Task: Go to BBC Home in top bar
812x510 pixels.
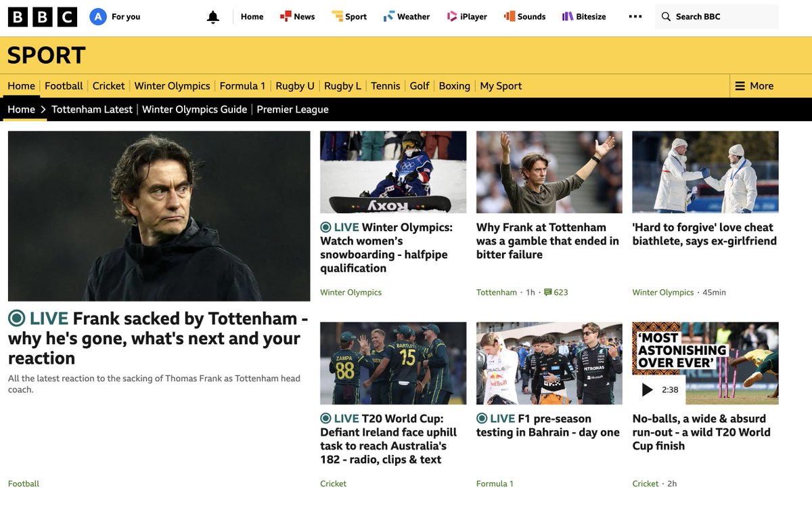Action: coord(252,17)
